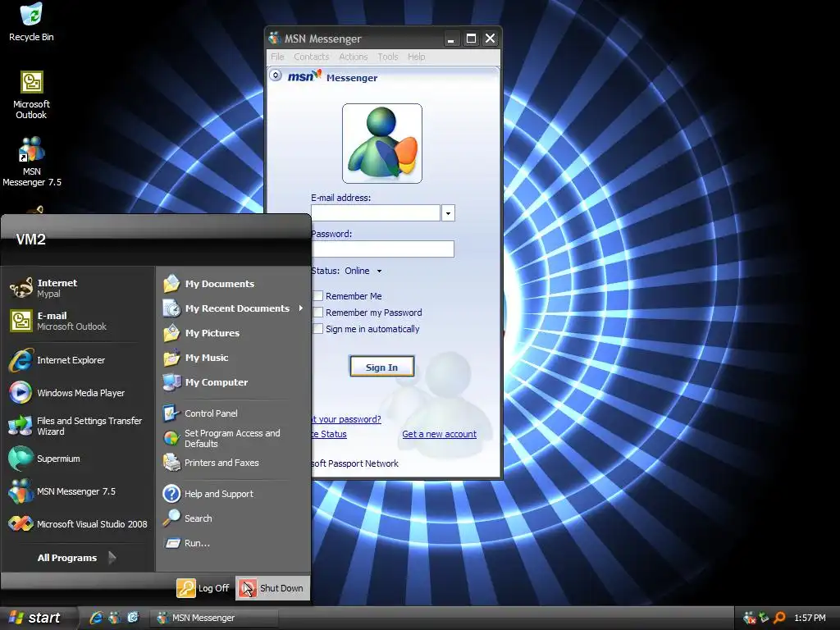Open Tools menu in MSN Messenger
The width and height of the screenshot is (840, 630).
point(387,57)
